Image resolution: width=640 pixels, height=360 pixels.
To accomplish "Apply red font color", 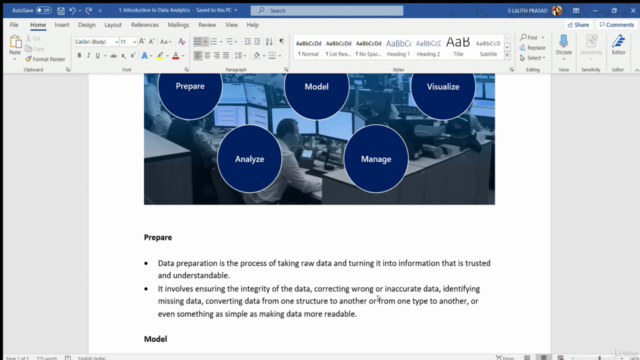I will point(176,56).
